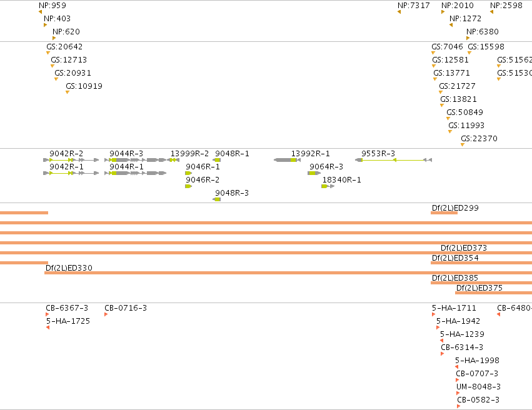Select the 9064R-3 gene glyph
The width and height of the screenshot is (532, 410).
coord(314,173)
